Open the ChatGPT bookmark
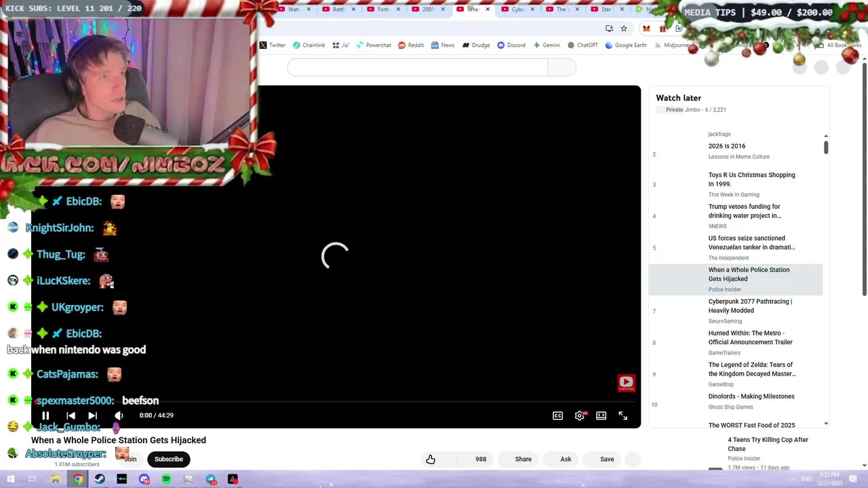 pos(583,45)
